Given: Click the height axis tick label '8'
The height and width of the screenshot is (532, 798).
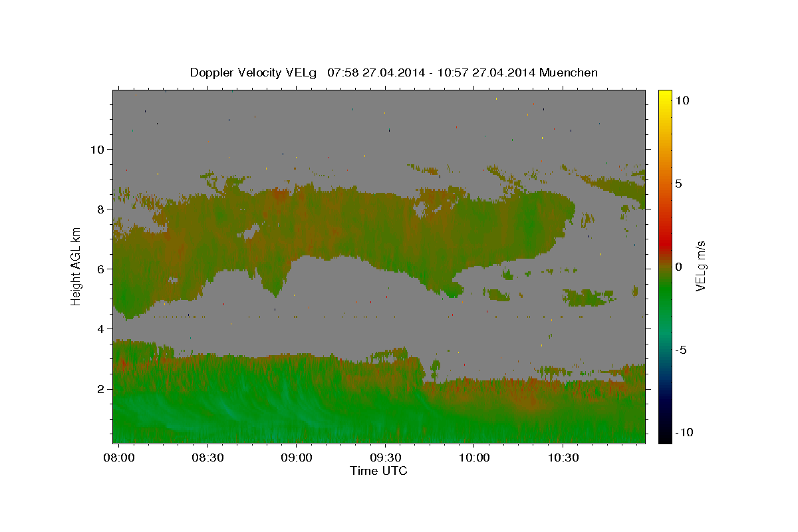Looking at the screenshot, I should [x=100, y=209].
